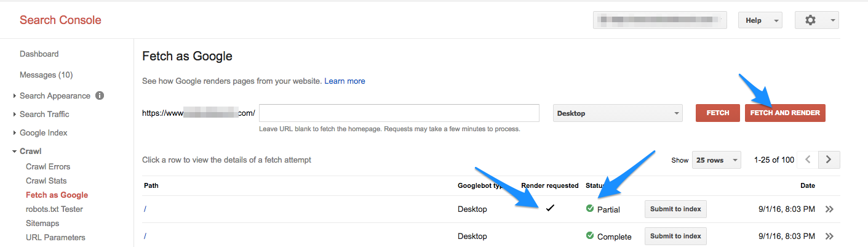868x247 pixels.
Task: Follow the Learn more link
Action: (x=344, y=81)
